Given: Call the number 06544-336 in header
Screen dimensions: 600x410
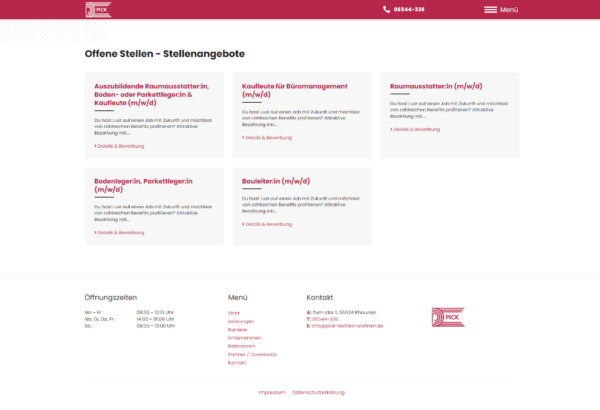Looking at the screenshot, I should (x=409, y=10).
